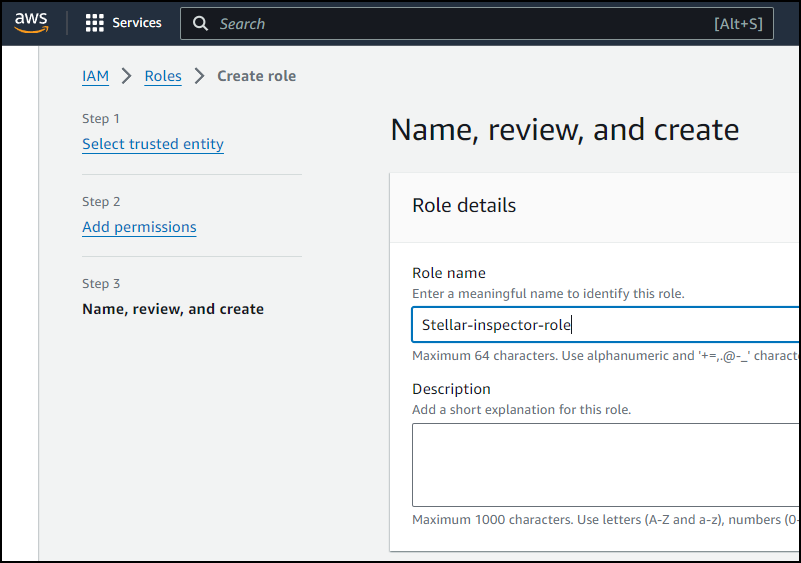The image size is (801, 563).
Task: Go back to Add permissions step
Action: (139, 227)
